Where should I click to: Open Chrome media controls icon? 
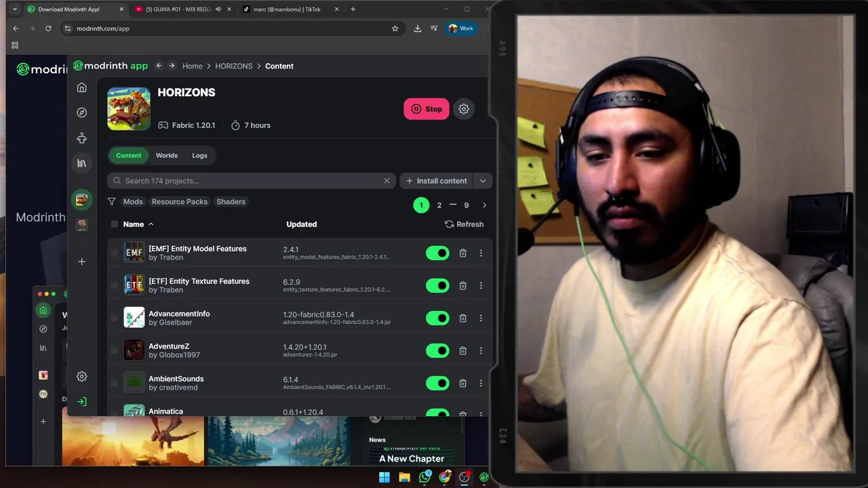tap(434, 28)
